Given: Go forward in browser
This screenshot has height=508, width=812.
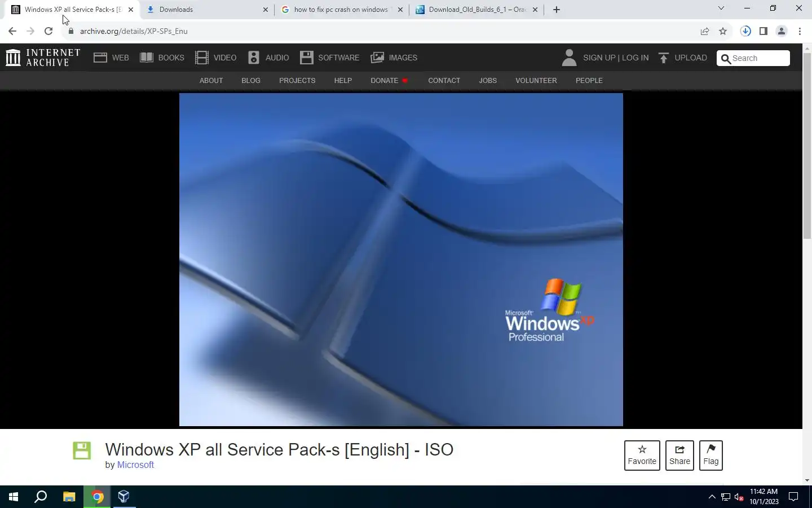Looking at the screenshot, I should 30,31.
